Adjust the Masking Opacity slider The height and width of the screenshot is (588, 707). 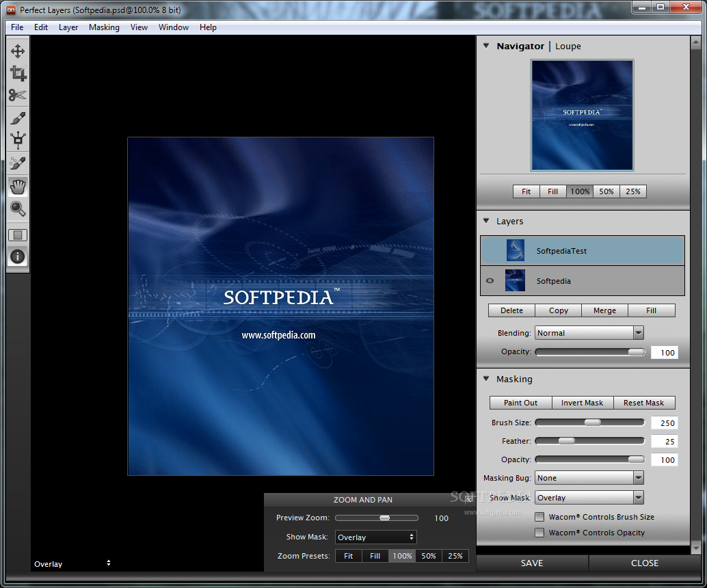(x=590, y=459)
